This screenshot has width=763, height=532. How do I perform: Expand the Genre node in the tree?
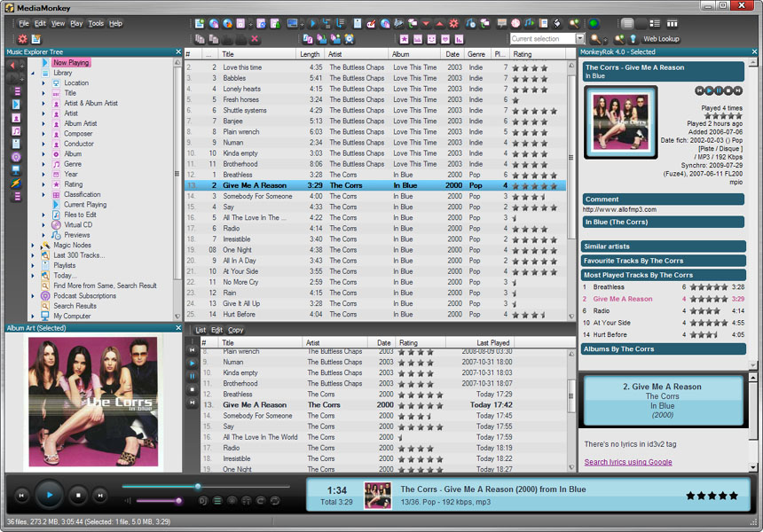coord(43,164)
